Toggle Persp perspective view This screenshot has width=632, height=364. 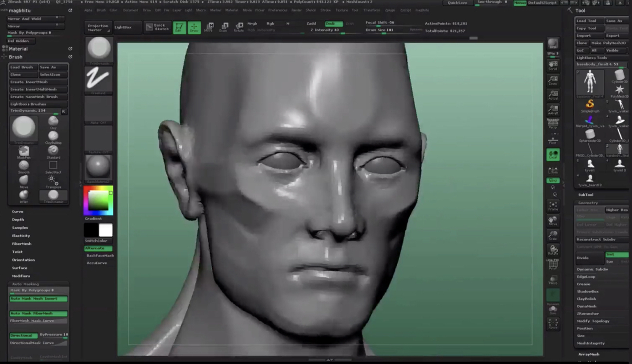553,124
